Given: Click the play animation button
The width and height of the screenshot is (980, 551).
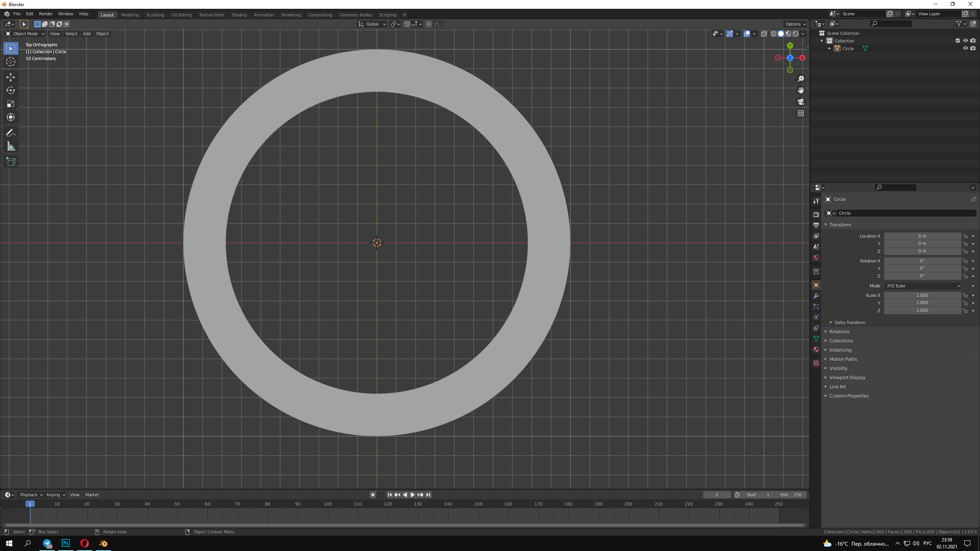Looking at the screenshot, I should point(412,495).
